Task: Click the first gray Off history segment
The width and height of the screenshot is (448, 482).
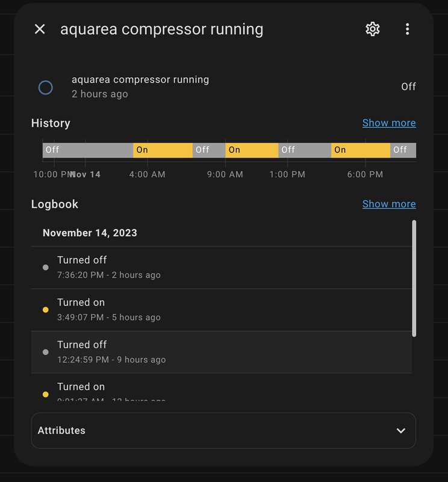Action: tap(87, 150)
